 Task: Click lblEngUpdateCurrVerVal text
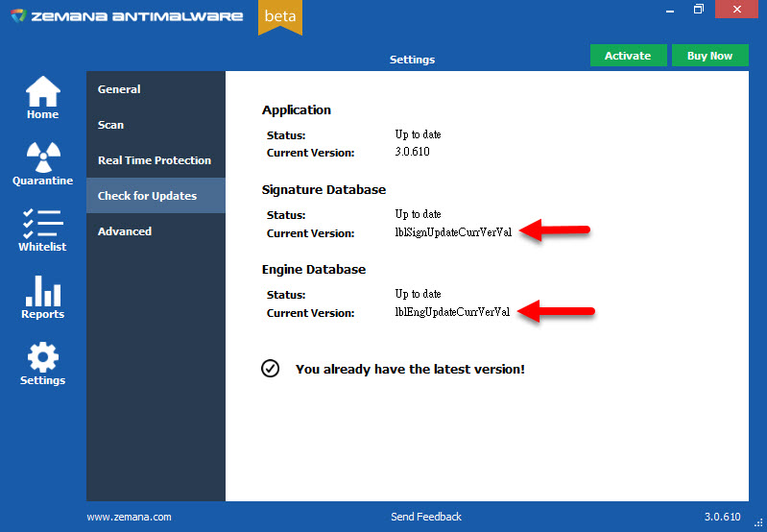pyautogui.click(x=452, y=312)
